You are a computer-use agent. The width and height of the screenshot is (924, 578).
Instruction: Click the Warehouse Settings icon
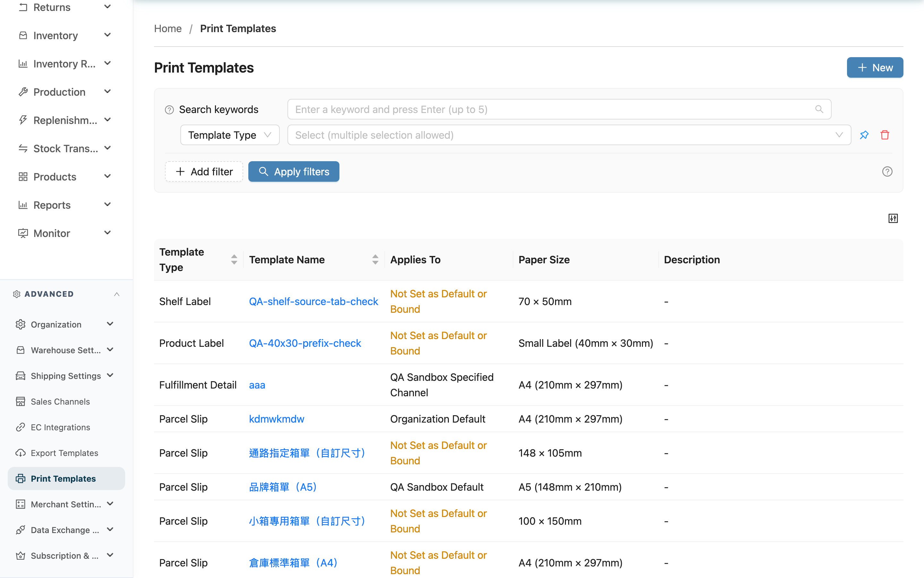(21, 350)
